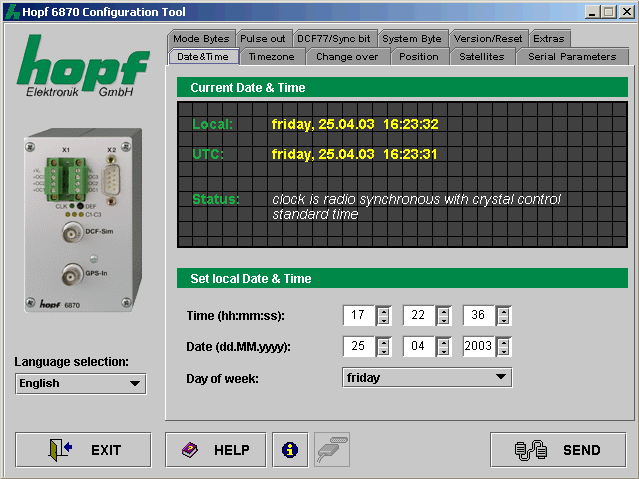Viewport: 639px width, 479px height.
Task: Click the month field showing 04
Action: 419,346
